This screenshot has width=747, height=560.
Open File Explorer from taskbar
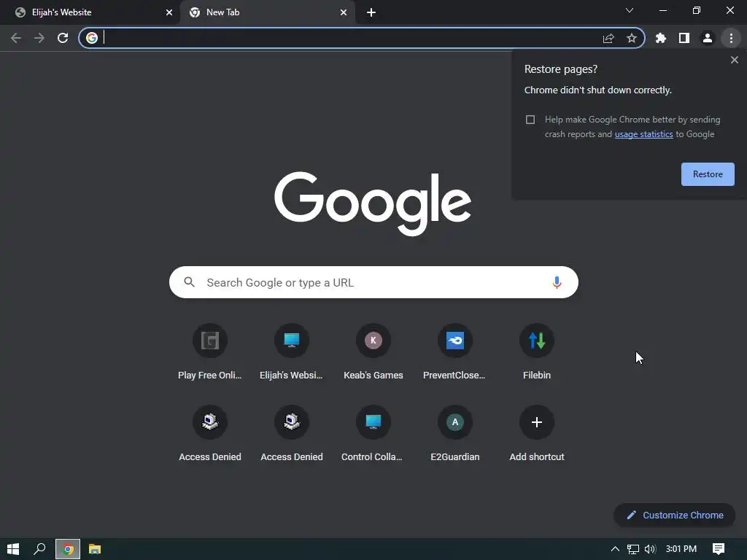95,549
